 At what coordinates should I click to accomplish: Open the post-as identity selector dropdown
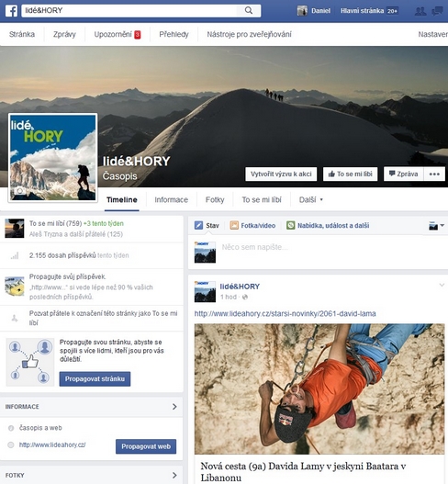(x=436, y=226)
